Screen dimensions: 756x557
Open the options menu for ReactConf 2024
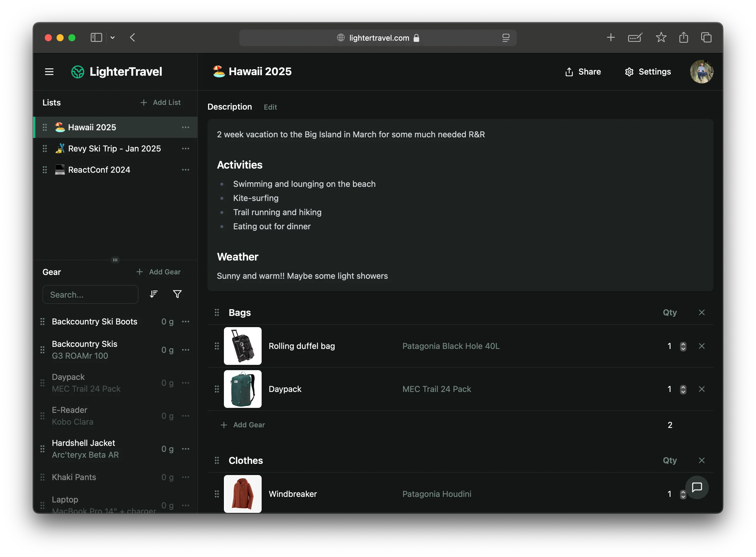pos(185,169)
